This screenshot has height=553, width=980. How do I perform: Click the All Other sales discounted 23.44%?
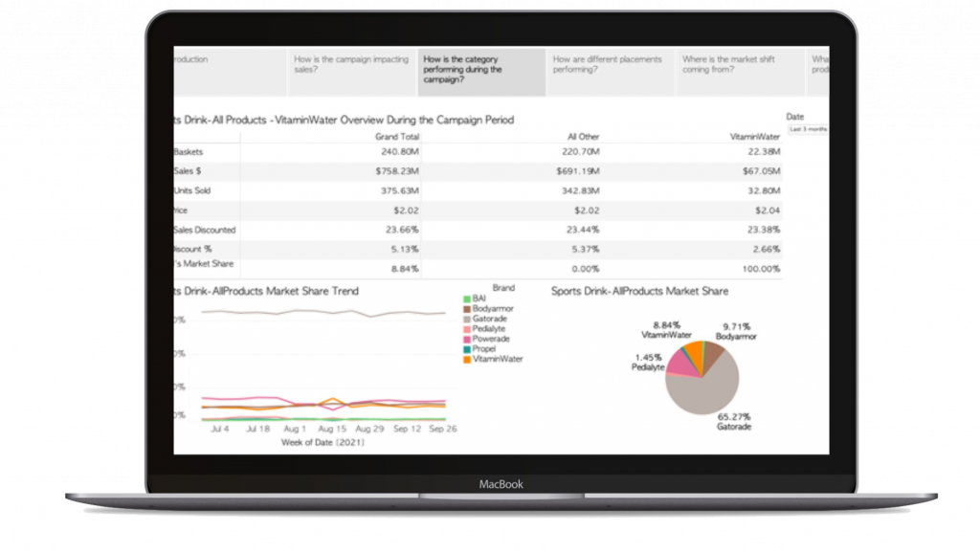[x=583, y=230]
